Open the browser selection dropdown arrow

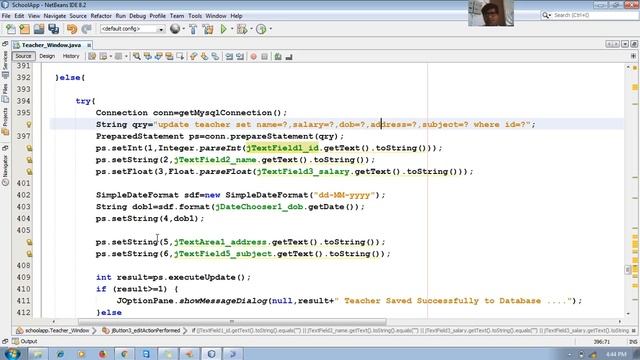(183, 29)
